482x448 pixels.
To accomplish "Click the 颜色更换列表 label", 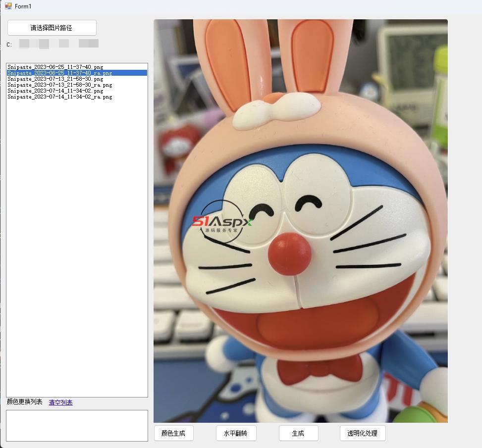I will (x=25, y=401).
